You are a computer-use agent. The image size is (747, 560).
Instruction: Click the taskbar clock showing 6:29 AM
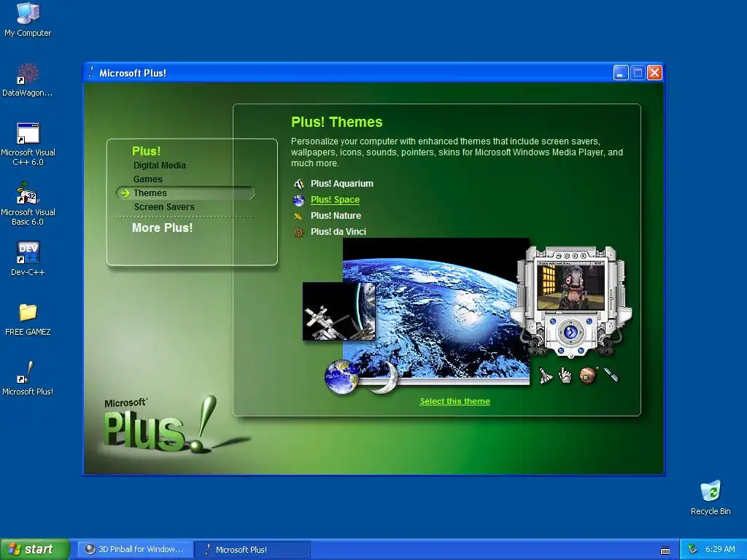720,549
